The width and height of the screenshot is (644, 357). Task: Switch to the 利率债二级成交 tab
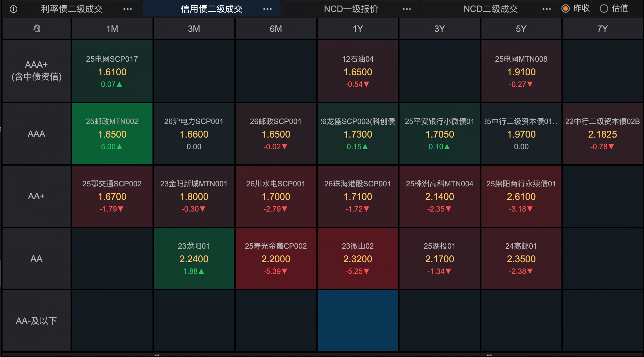point(72,9)
